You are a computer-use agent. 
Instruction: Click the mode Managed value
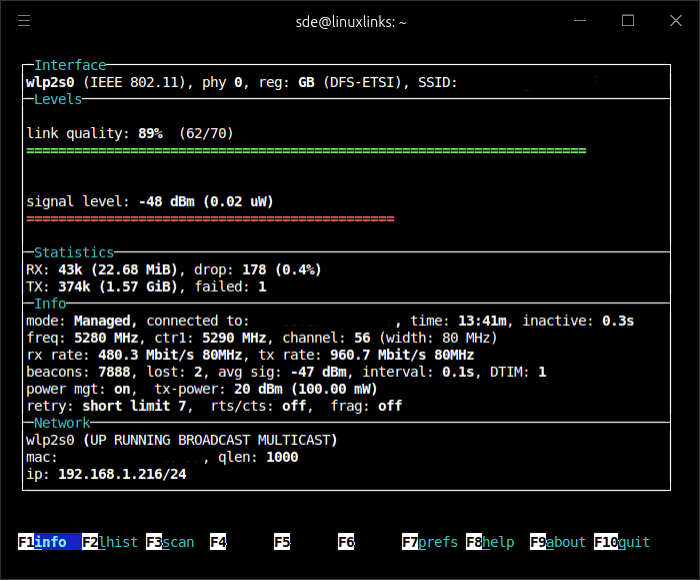coord(102,321)
